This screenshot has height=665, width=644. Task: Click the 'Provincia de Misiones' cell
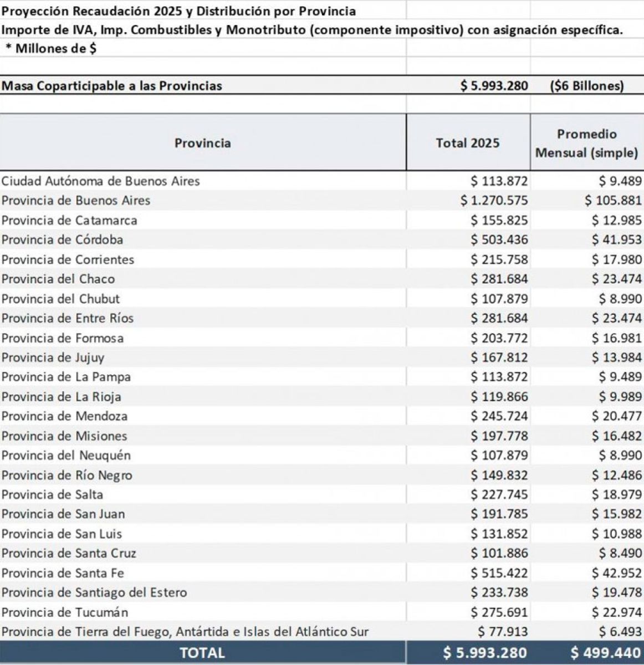[x=64, y=436]
